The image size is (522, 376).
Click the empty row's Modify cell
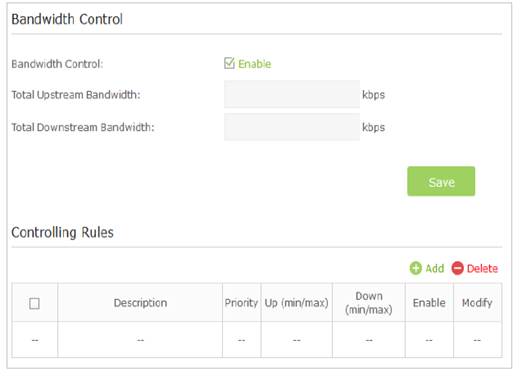(477, 340)
